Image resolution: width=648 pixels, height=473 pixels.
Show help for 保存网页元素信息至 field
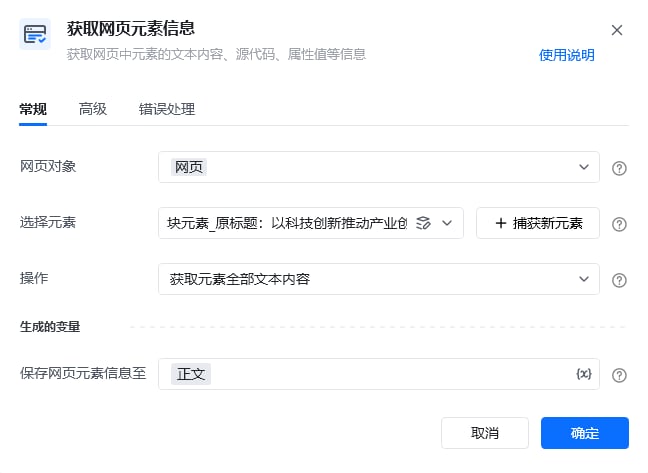(x=619, y=375)
